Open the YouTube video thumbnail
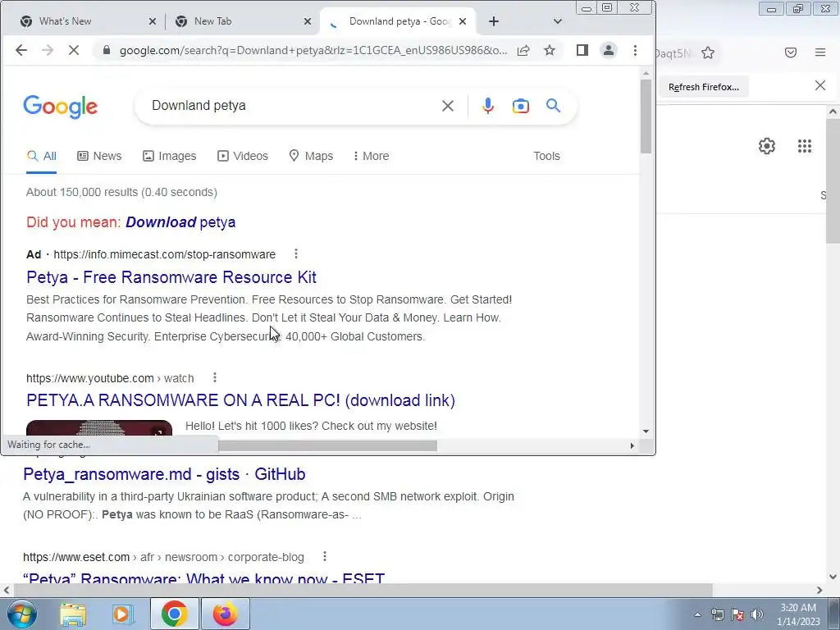The height and width of the screenshot is (630, 840). [99, 428]
